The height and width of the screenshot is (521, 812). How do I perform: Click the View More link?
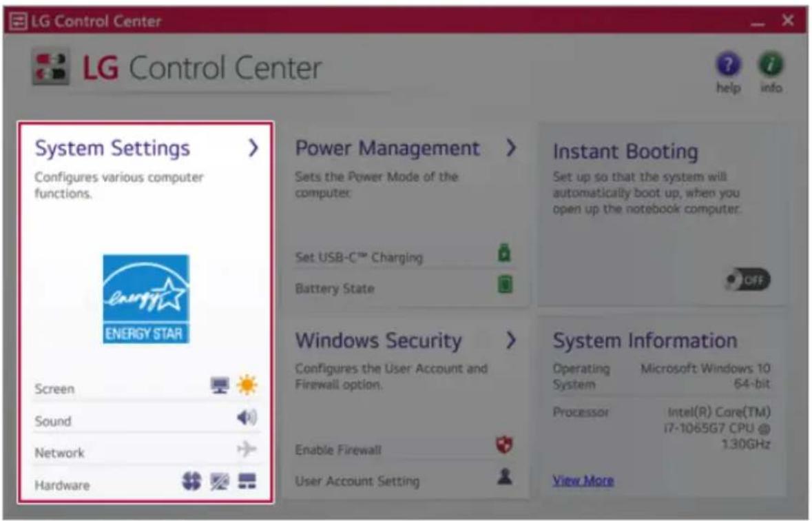click(x=583, y=480)
